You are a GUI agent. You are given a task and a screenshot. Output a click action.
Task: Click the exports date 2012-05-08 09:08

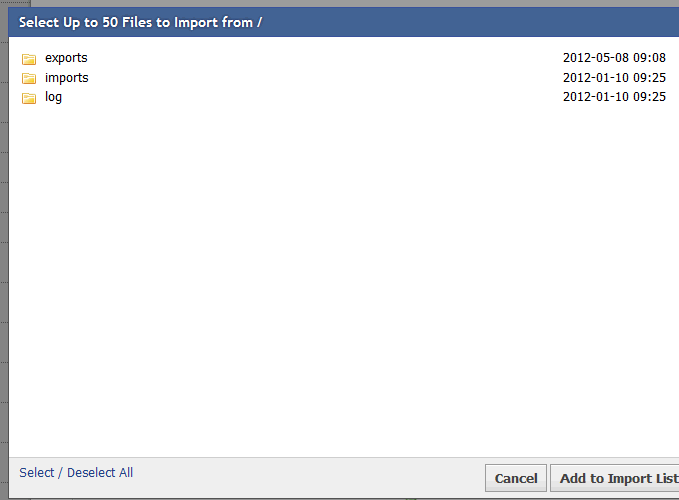[614, 58]
